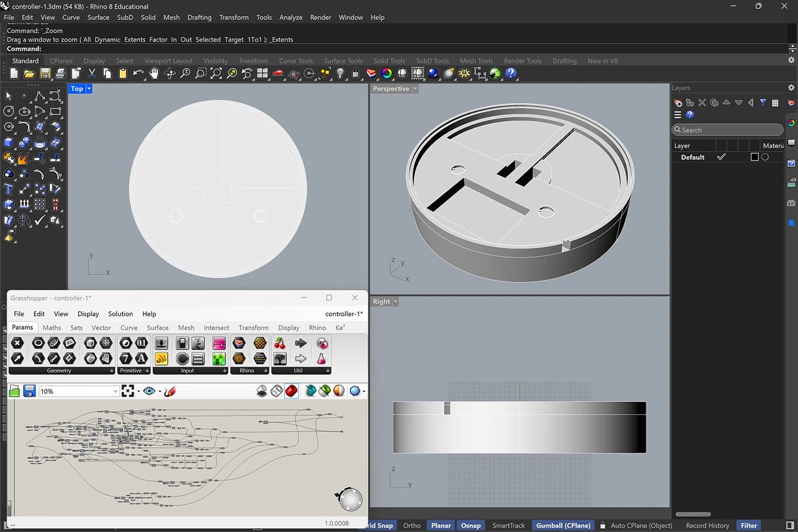Open the Solution menu in Grasshopper
The image size is (798, 532).
[120, 314]
